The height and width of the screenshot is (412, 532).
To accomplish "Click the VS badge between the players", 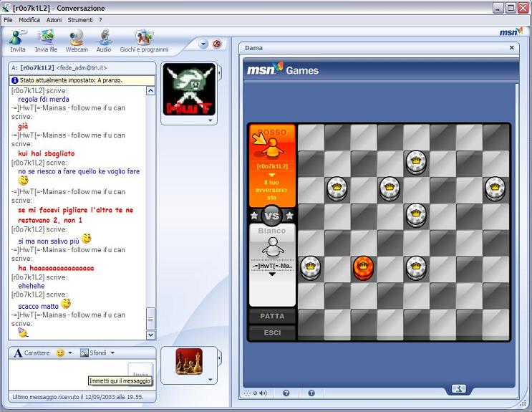I will pos(272,216).
